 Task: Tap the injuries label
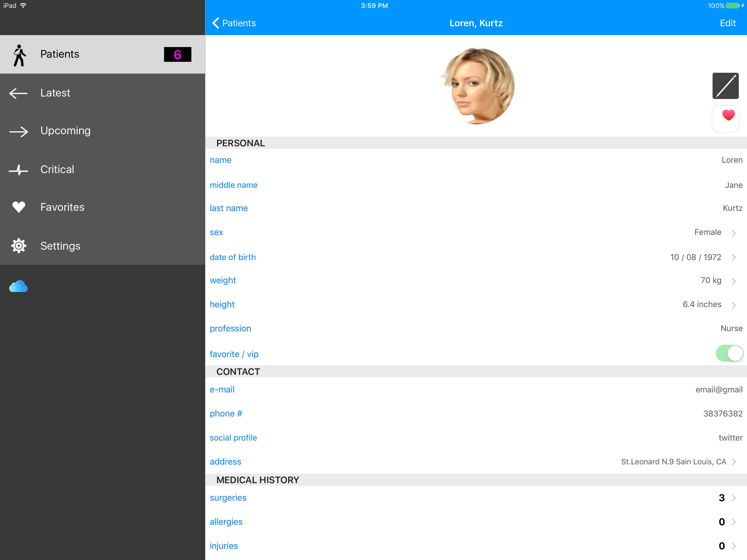[224, 546]
